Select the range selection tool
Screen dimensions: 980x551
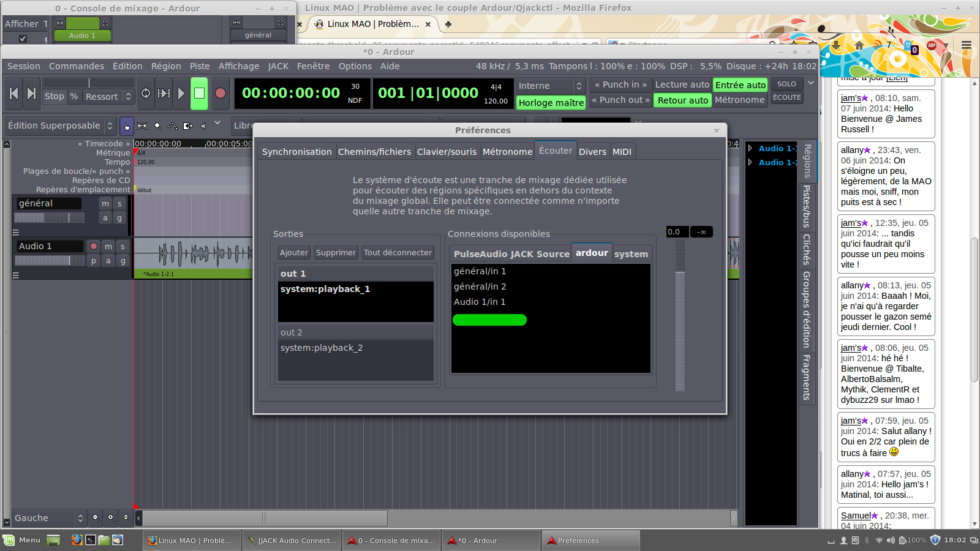point(142,126)
